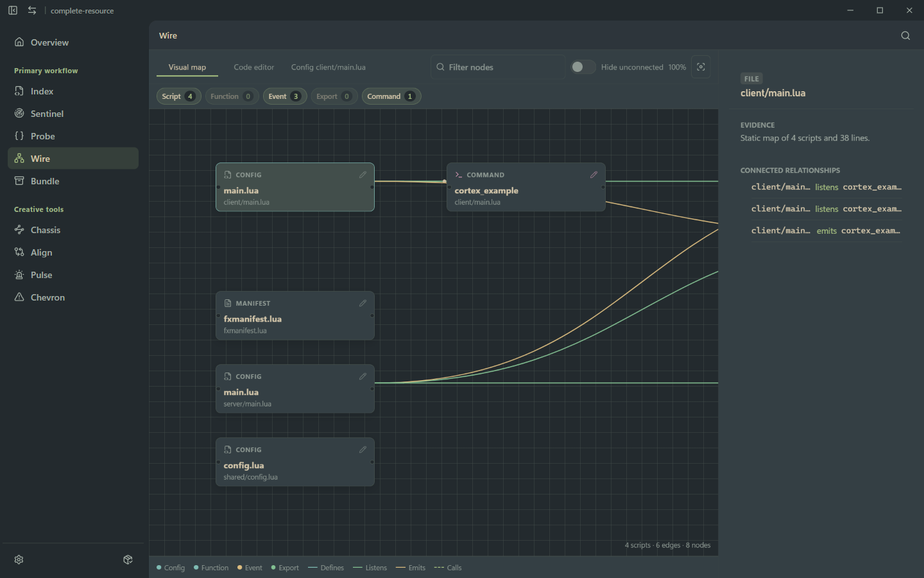Select the server/main.lua config node
Image resolution: width=924 pixels, height=578 pixels.
[x=295, y=389]
